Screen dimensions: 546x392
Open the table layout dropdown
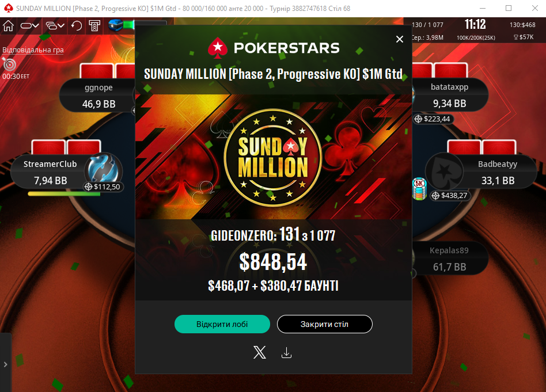click(29, 26)
